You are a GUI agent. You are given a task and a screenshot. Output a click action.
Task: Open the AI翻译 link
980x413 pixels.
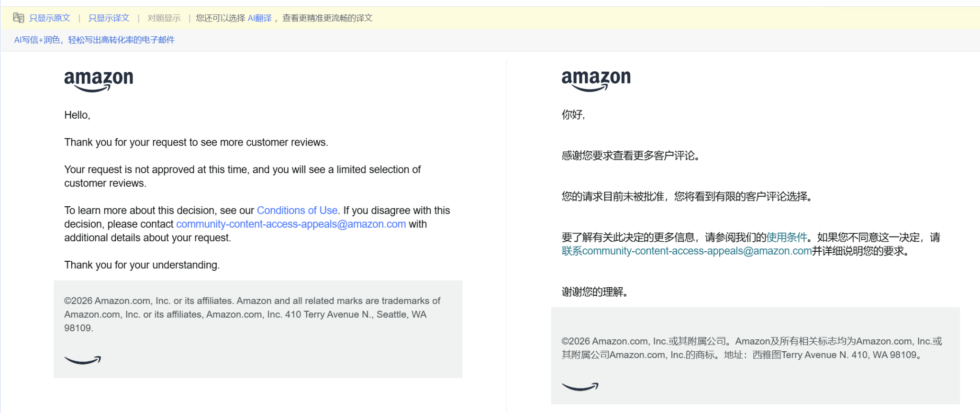coord(259,18)
